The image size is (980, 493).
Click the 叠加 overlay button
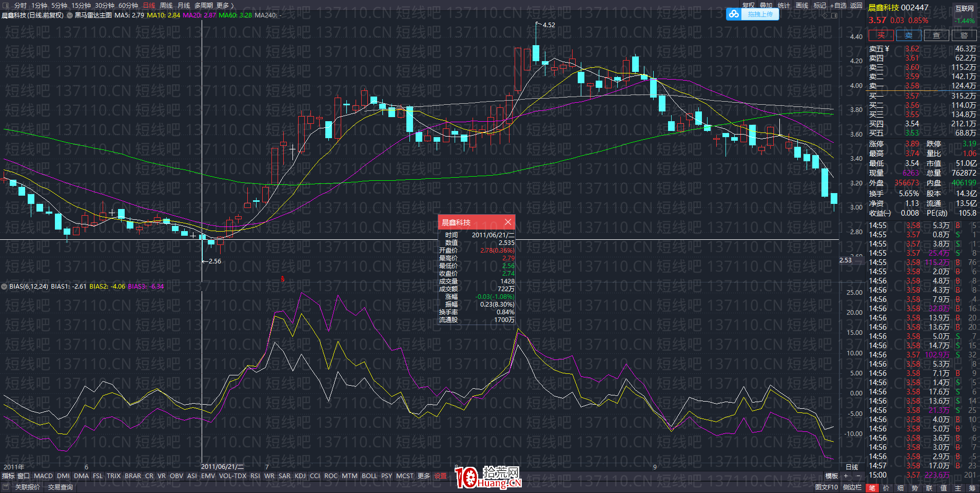click(766, 6)
